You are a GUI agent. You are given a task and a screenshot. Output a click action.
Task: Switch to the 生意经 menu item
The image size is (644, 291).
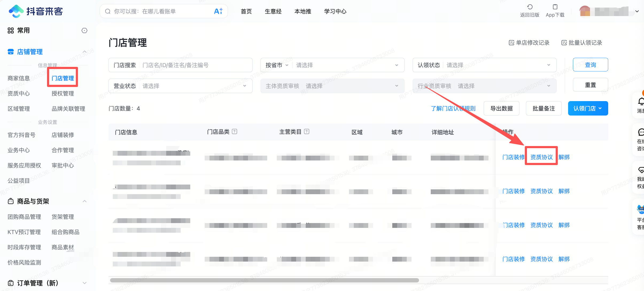[273, 11]
